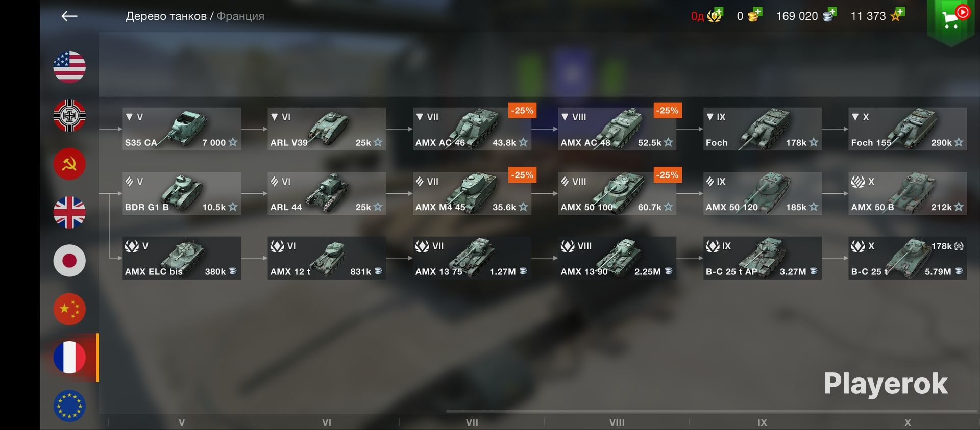Click the horizontal tier scrollbar
The image size is (980, 430).
(712, 411)
